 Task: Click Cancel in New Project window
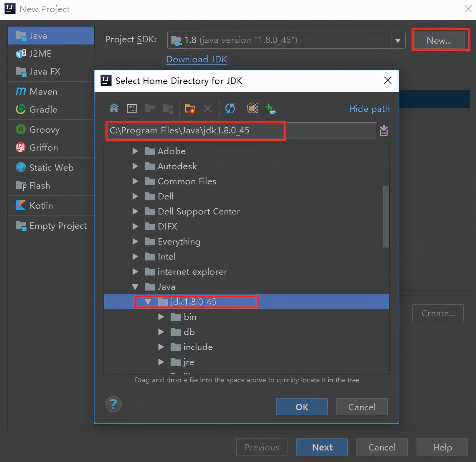tap(382, 447)
